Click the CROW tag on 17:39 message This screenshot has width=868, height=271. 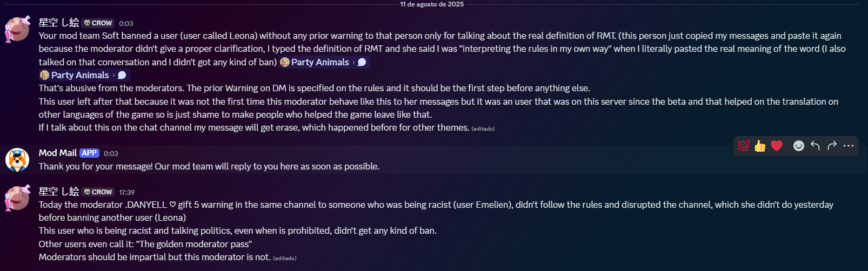(x=98, y=192)
